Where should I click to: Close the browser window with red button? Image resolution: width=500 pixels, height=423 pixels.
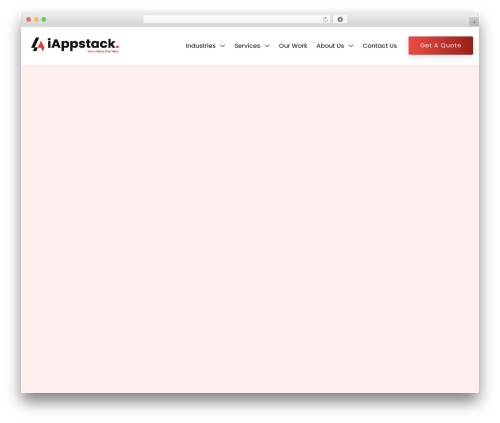click(x=29, y=20)
